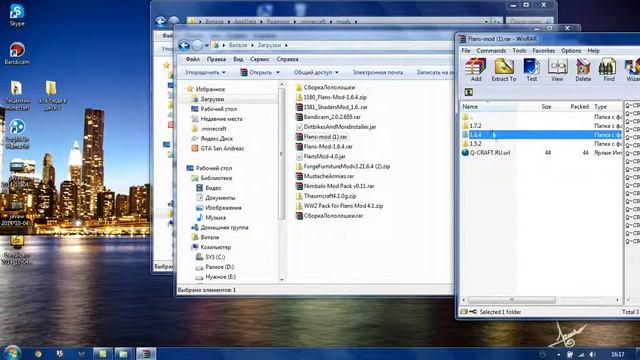This screenshot has width=640, height=360.
Task: Click the Windows Start button
Action: (x=12, y=353)
